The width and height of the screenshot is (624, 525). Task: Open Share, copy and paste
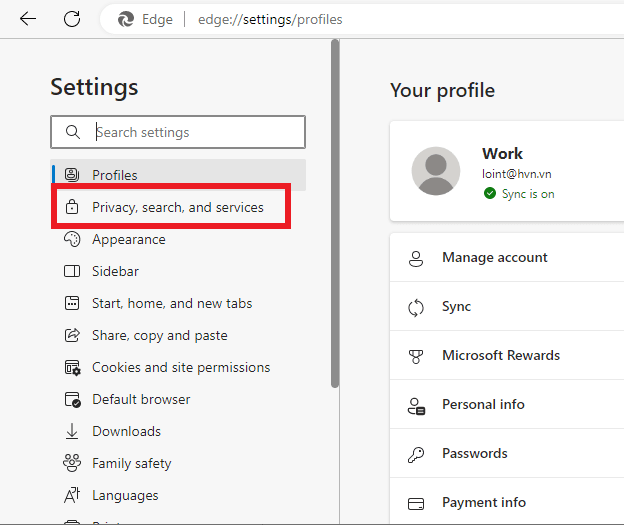(178, 336)
